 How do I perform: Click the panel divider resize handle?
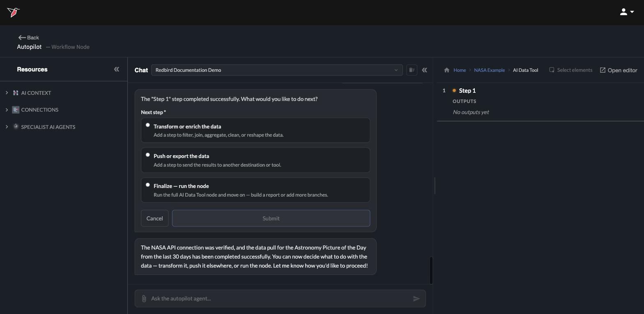pyautogui.click(x=435, y=186)
